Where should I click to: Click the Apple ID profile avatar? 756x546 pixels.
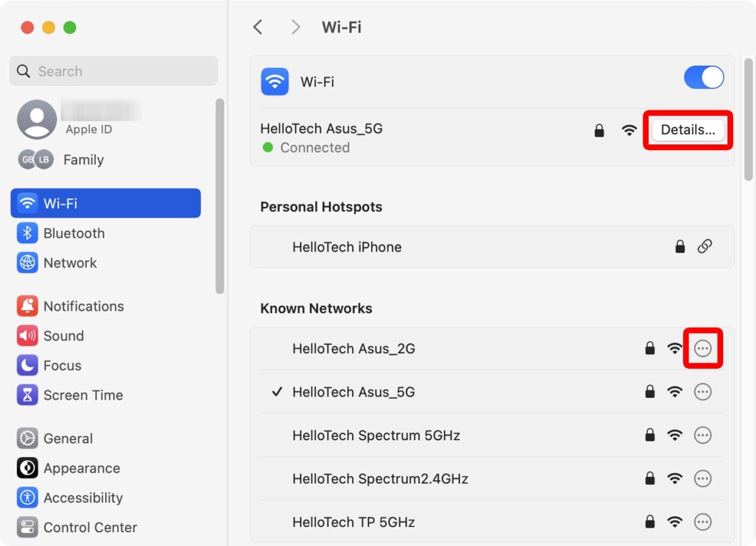pos(37,118)
